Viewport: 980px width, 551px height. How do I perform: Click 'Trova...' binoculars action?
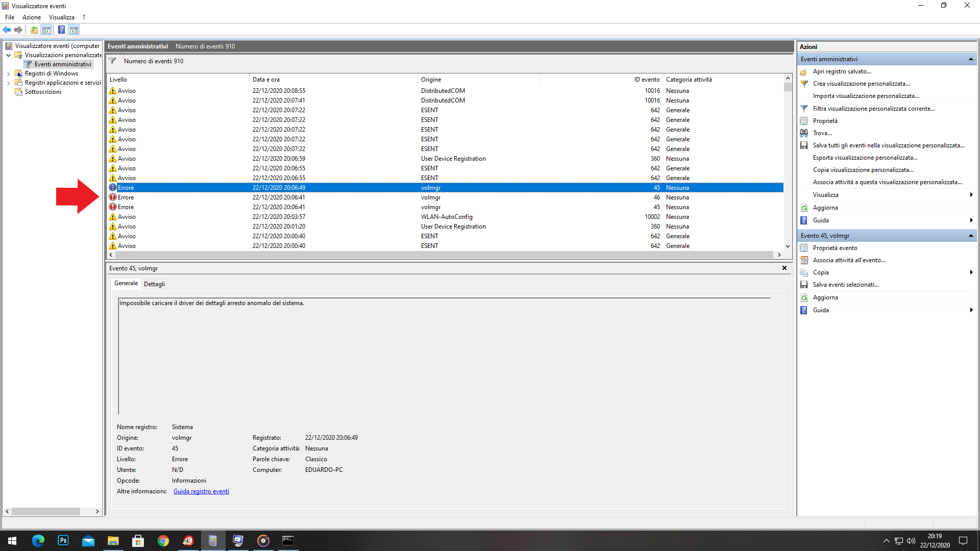pyautogui.click(x=822, y=133)
